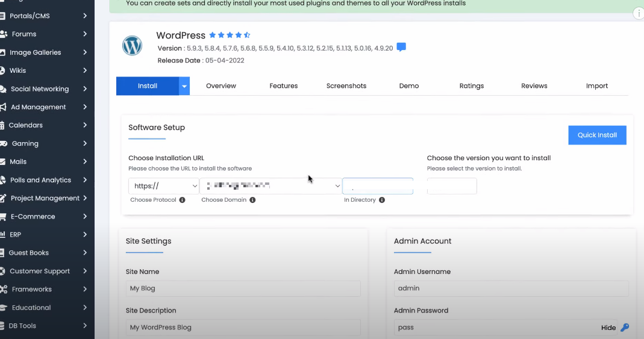Viewport: 644px width, 339px height.
Task: Click the Guest Books icon
Action: click(2, 253)
